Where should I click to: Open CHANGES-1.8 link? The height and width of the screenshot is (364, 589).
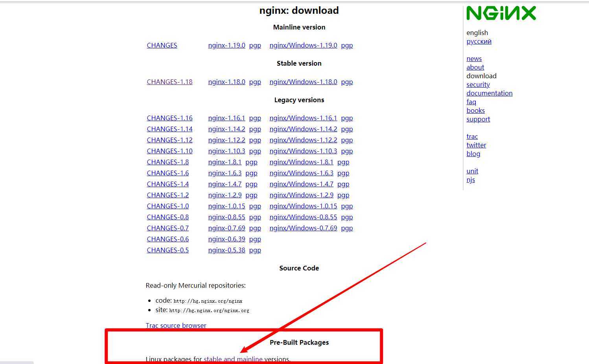point(167,162)
